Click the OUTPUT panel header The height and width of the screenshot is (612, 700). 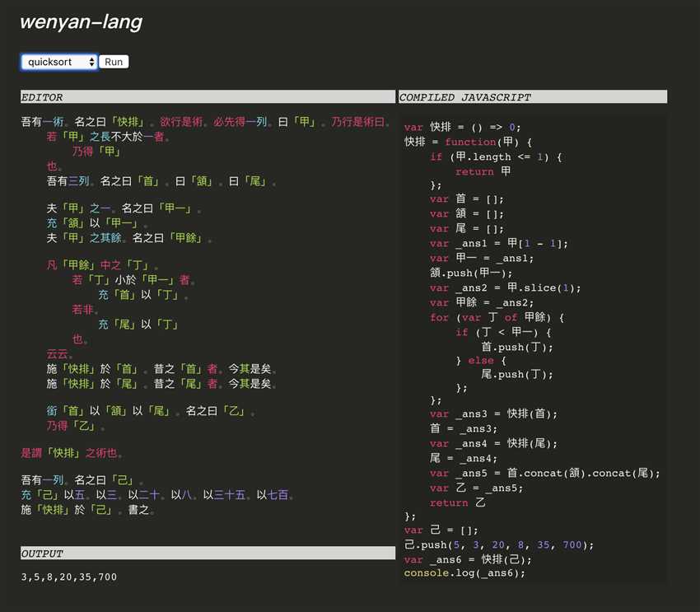coord(208,553)
